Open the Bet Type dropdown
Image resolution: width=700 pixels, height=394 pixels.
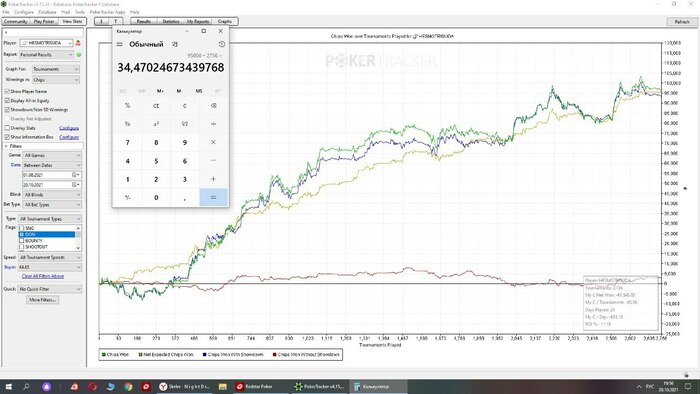point(53,204)
